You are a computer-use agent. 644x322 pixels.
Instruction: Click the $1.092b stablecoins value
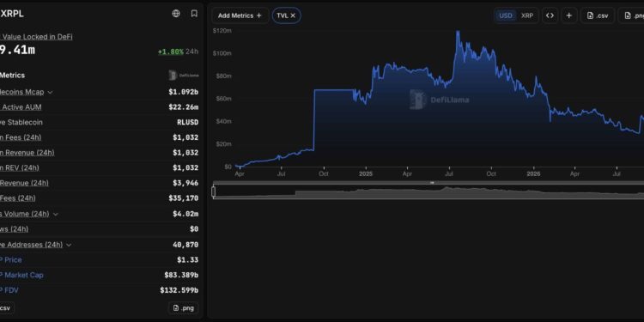(x=183, y=92)
